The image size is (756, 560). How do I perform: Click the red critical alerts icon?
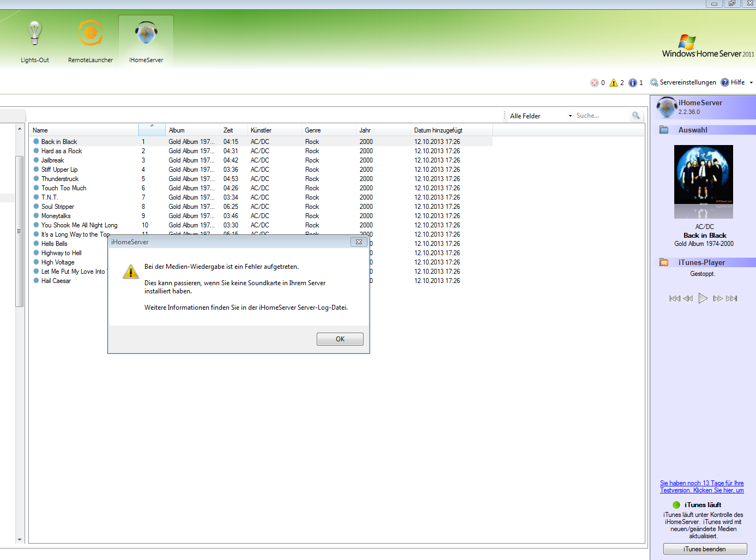click(595, 83)
